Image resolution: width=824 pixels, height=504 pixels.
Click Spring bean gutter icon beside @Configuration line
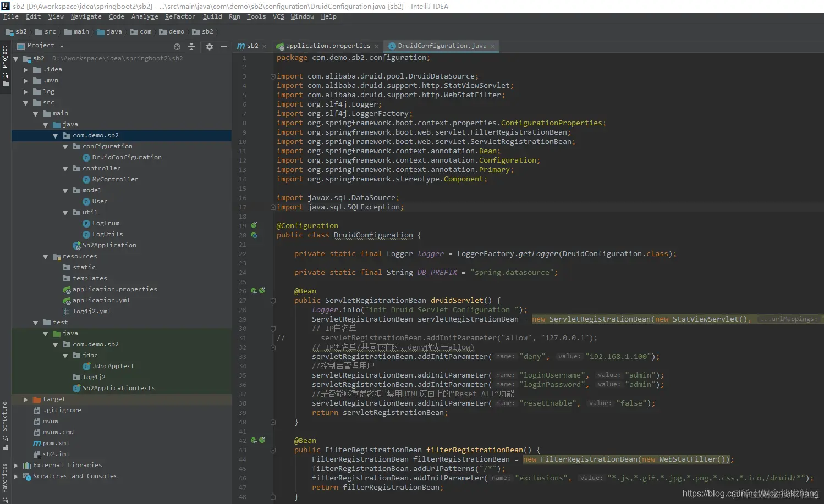click(x=254, y=225)
